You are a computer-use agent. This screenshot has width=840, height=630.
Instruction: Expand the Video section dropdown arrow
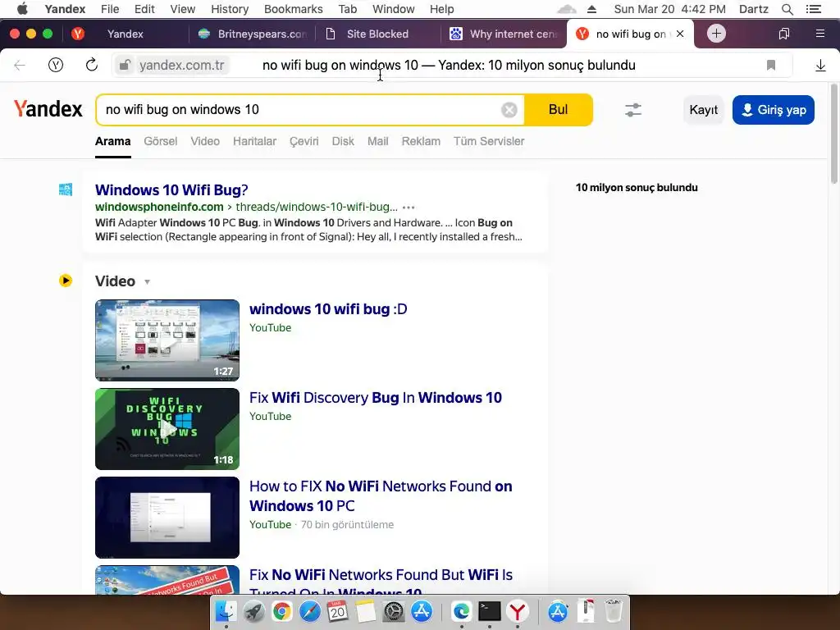coord(148,282)
